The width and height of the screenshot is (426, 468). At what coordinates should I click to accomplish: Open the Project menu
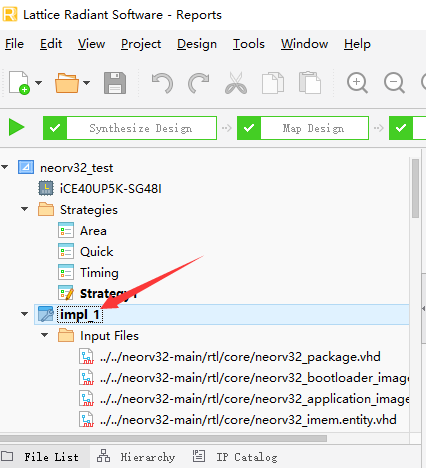pos(141,44)
